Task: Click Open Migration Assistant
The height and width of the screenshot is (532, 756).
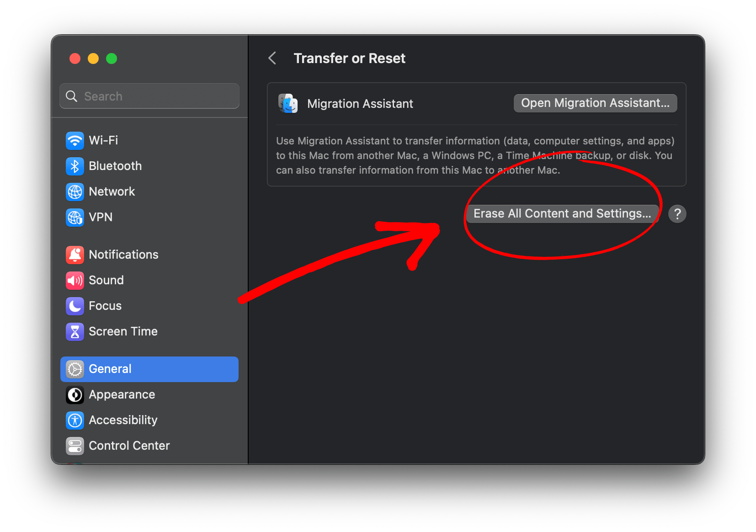Action: pos(595,103)
